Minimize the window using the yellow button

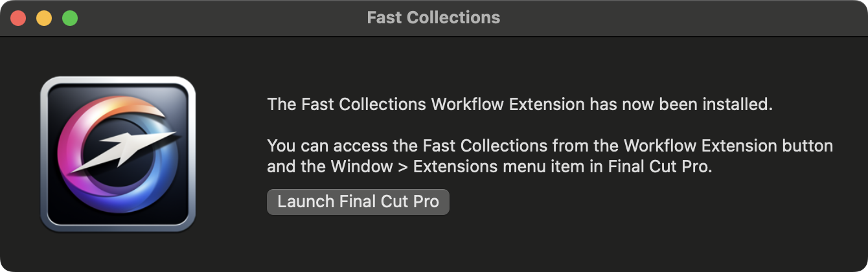pyautogui.click(x=44, y=18)
